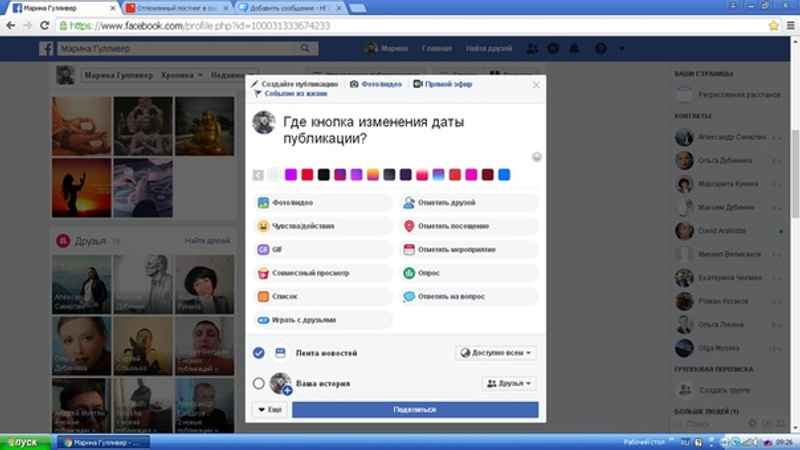
Task: Pick the black background color swatch
Action: 323,175
